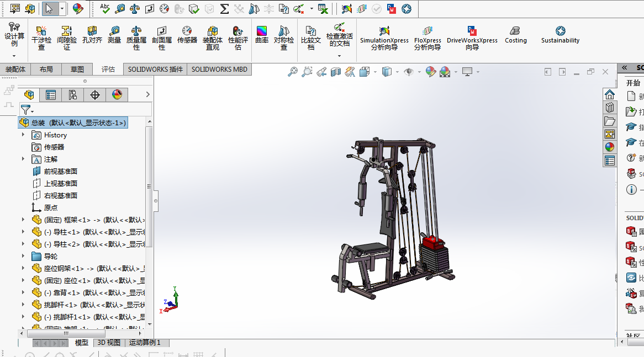Launch DriveWorksXpress wizard
The height and width of the screenshot is (357, 644).
(472, 38)
